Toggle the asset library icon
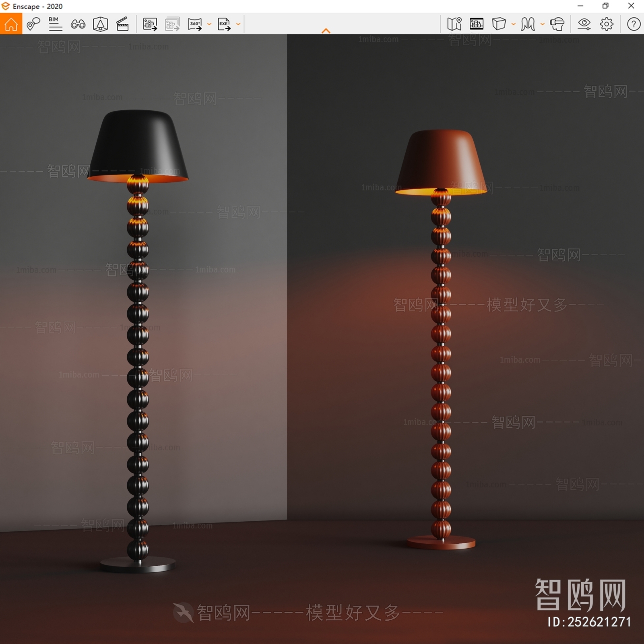This screenshot has height=644, width=644. pos(100,24)
